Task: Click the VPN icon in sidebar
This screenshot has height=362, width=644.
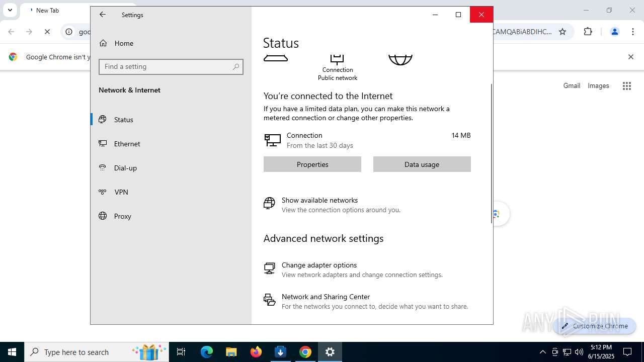Action: [103, 192]
